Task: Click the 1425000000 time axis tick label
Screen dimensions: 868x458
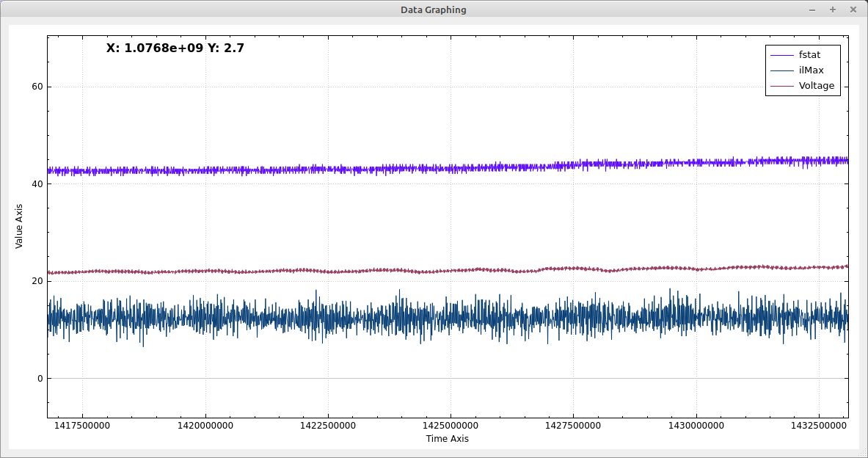Action: (x=450, y=426)
